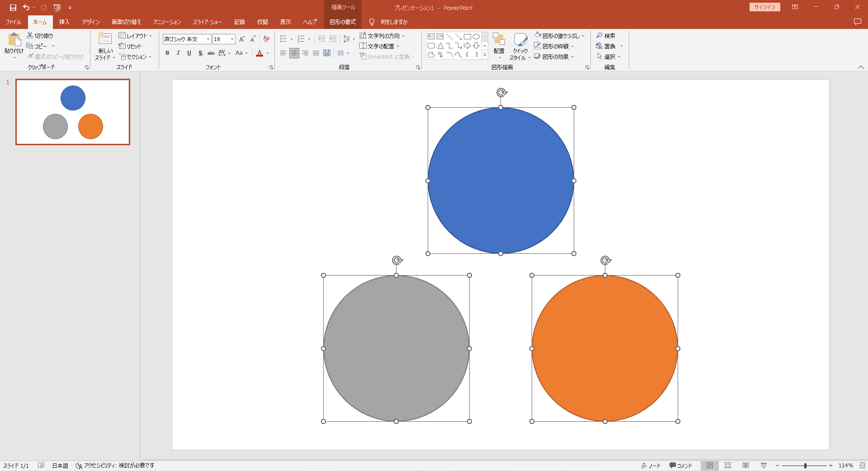Viewport: 868px width, 471px height.
Task: Open Find (検索) in editing group
Action: point(606,36)
